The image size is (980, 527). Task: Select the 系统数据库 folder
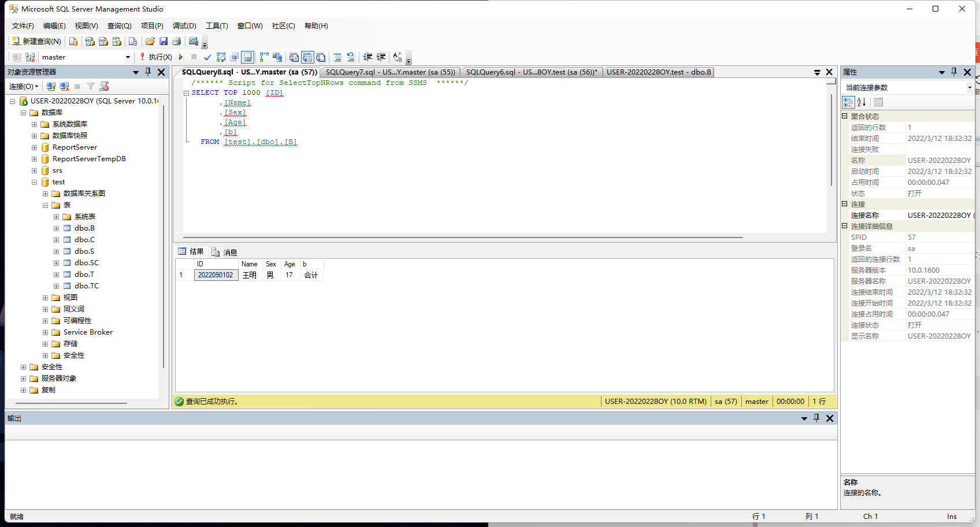(x=70, y=124)
